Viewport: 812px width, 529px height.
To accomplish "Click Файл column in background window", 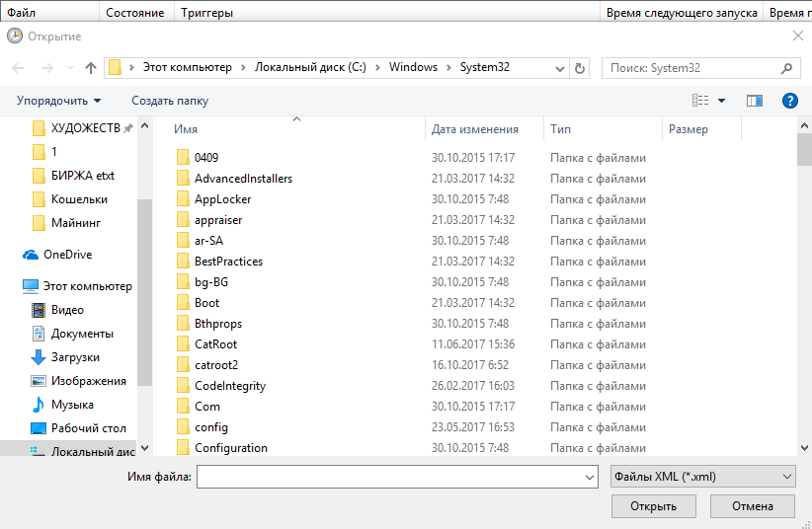I will [x=21, y=13].
